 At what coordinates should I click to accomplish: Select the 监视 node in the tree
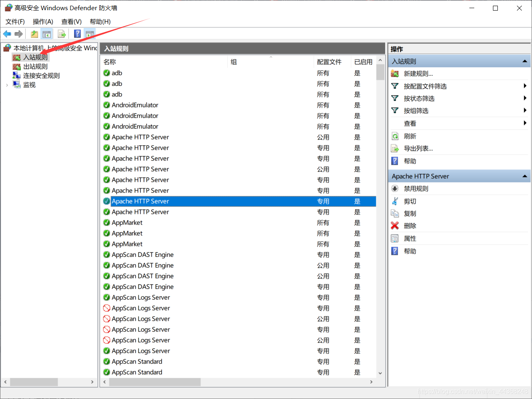(29, 85)
